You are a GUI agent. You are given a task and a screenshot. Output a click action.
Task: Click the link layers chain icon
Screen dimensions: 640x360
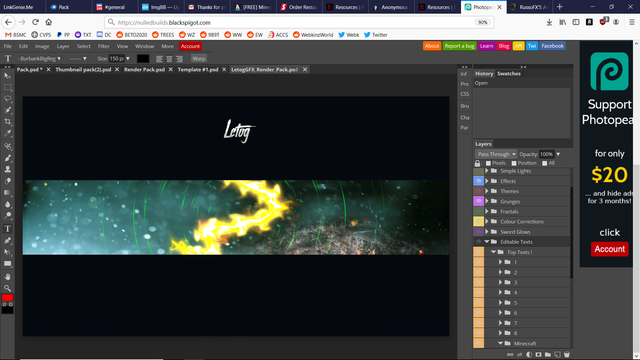[510, 355]
